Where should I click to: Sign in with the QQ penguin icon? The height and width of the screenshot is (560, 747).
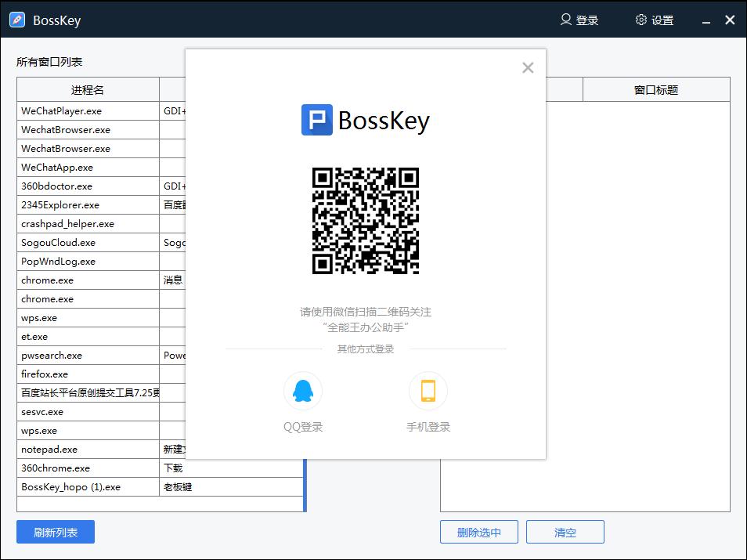point(303,390)
